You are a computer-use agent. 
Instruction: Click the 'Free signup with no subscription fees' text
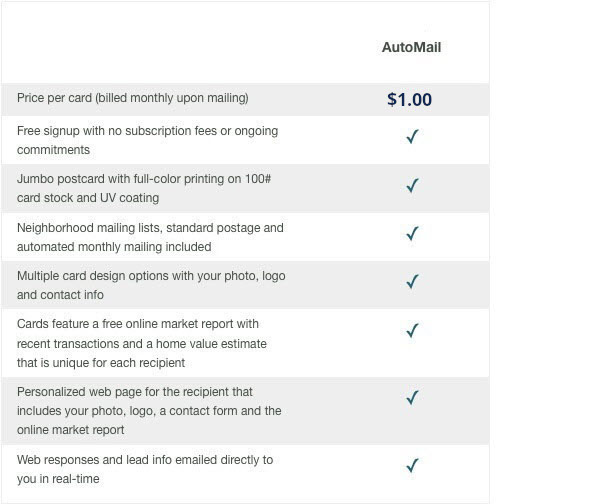(x=147, y=131)
